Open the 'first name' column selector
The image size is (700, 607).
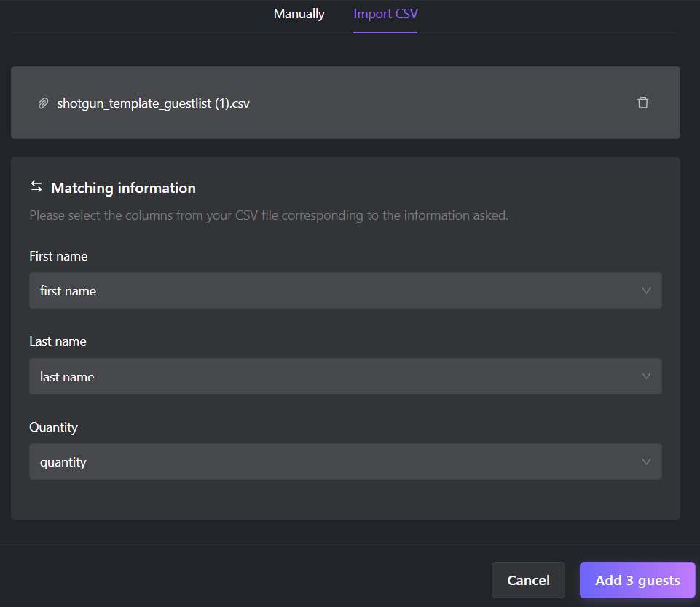(345, 290)
